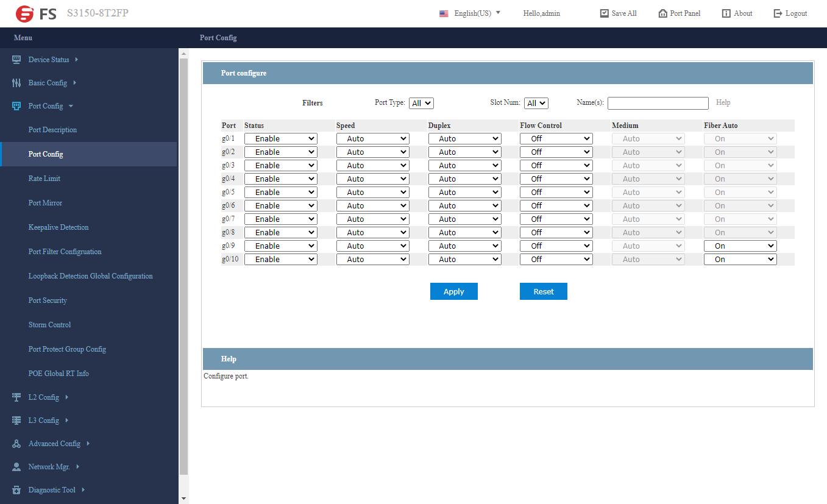Open the Port Panel icon
The width and height of the screenshot is (827, 504).
[662, 13]
